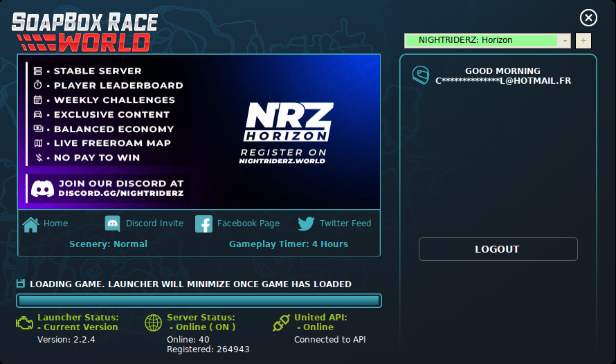Open the Discord Invite link

[x=154, y=224]
